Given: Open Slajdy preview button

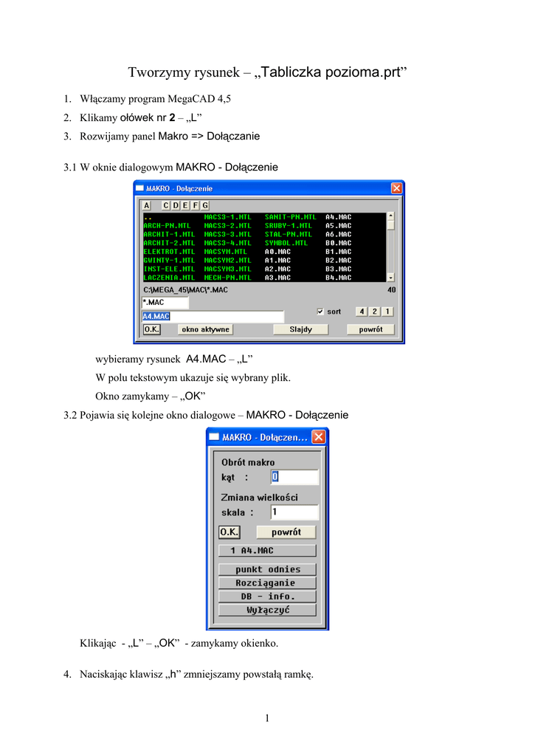Looking at the screenshot, I should click(x=300, y=329).
